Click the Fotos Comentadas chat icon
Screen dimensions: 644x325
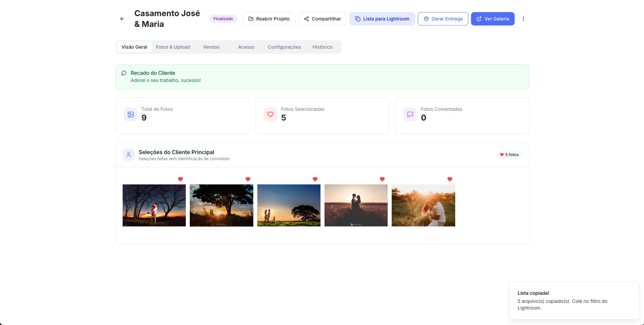(x=410, y=114)
